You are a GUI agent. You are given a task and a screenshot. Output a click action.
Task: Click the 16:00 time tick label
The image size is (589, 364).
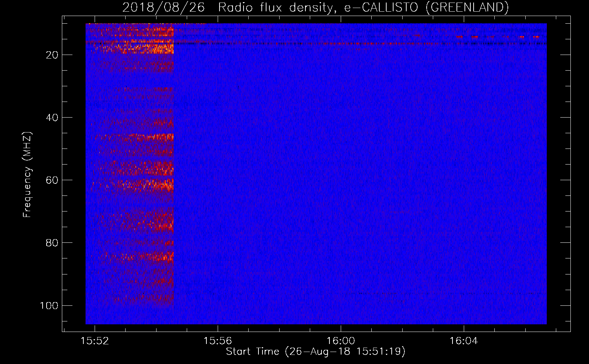[x=341, y=341]
